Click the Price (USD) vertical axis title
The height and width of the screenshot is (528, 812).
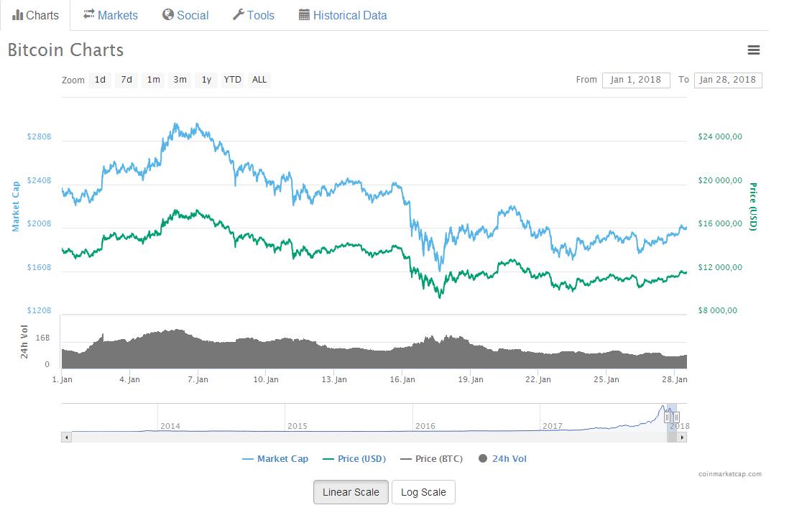(x=754, y=207)
